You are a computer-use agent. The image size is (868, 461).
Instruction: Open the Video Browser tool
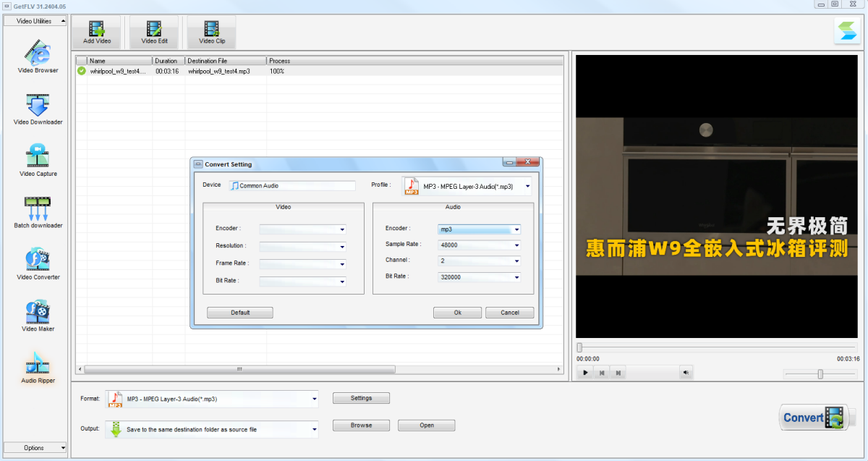point(38,56)
